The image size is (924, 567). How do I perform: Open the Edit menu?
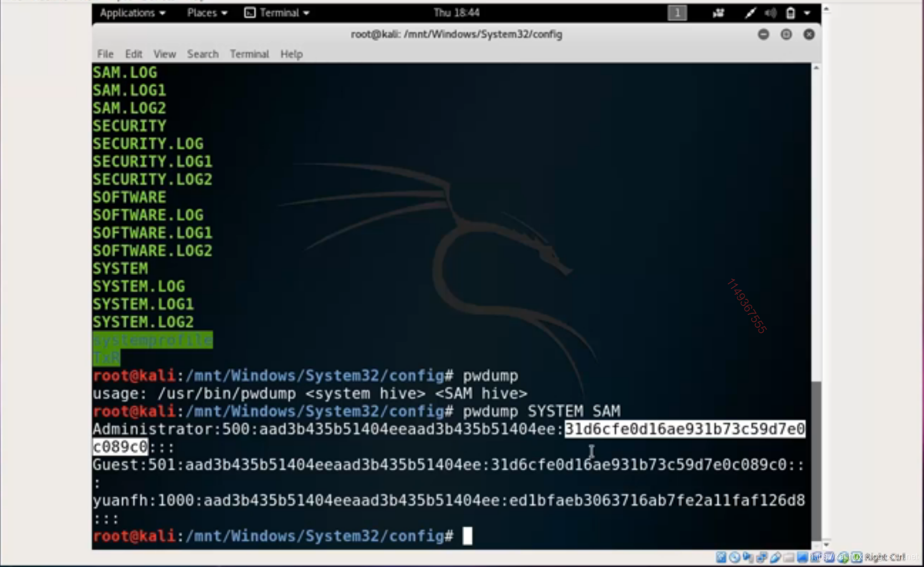(133, 54)
